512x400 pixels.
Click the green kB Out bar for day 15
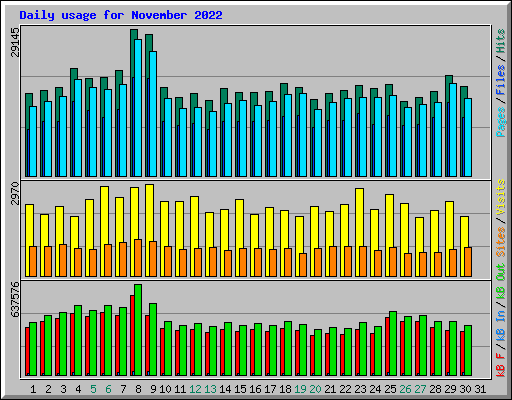[x=243, y=350]
